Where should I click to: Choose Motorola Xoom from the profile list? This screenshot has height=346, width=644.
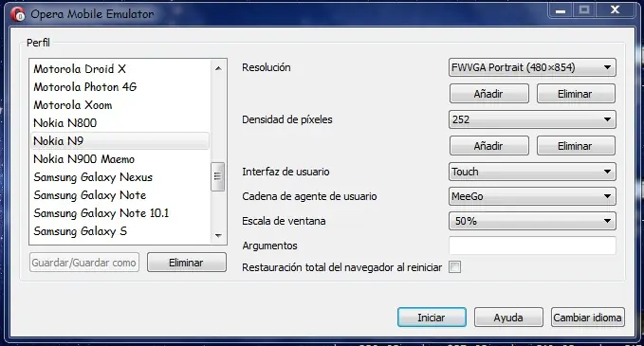coord(120,105)
